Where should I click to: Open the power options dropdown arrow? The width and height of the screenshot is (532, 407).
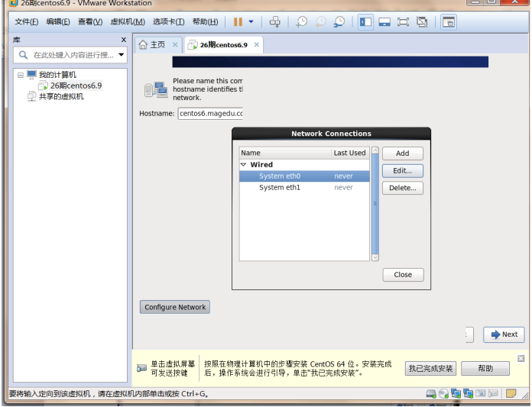(251, 21)
